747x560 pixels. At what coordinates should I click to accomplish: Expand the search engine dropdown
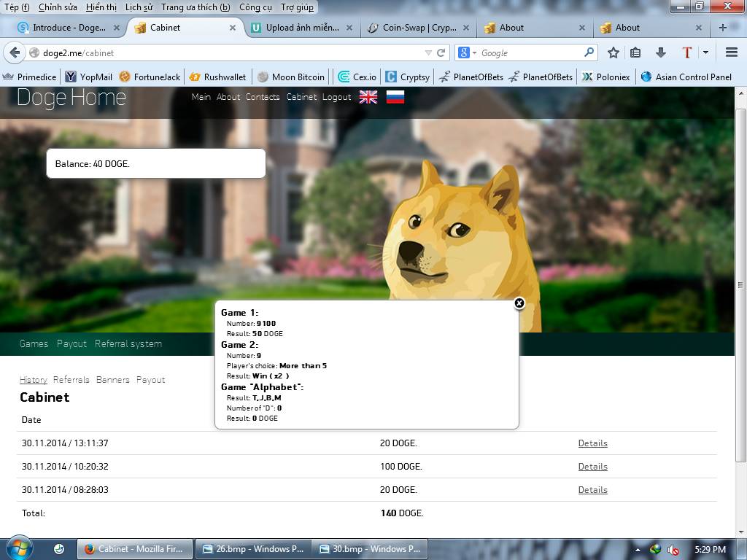pyautogui.click(x=474, y=52)
